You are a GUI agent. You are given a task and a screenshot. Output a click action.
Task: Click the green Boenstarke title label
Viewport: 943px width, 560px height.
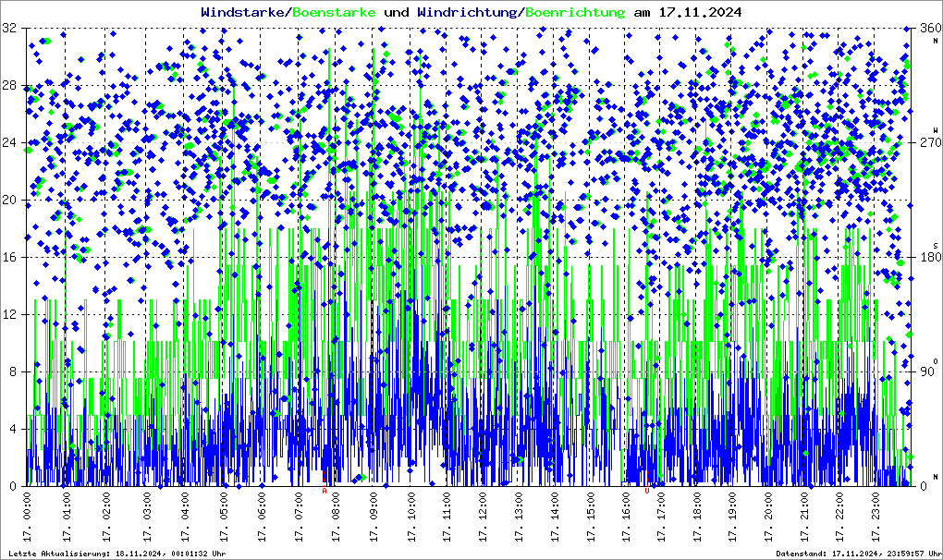pyautogui.click(x=334, y=12)
